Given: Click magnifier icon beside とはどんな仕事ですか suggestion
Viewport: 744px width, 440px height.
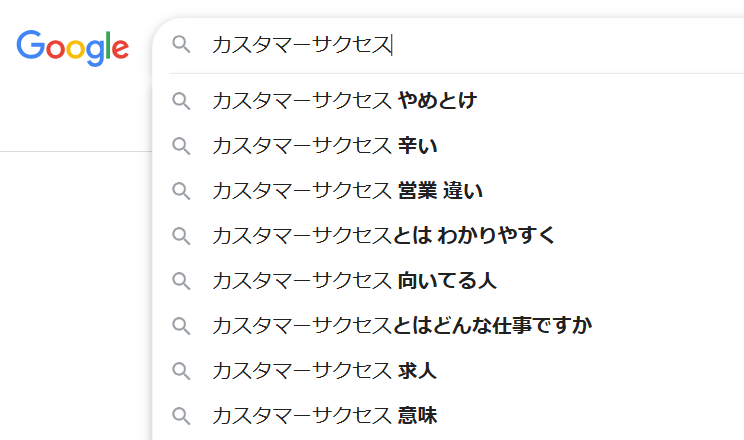Looking at the screenshot, I should pos(181,325).
